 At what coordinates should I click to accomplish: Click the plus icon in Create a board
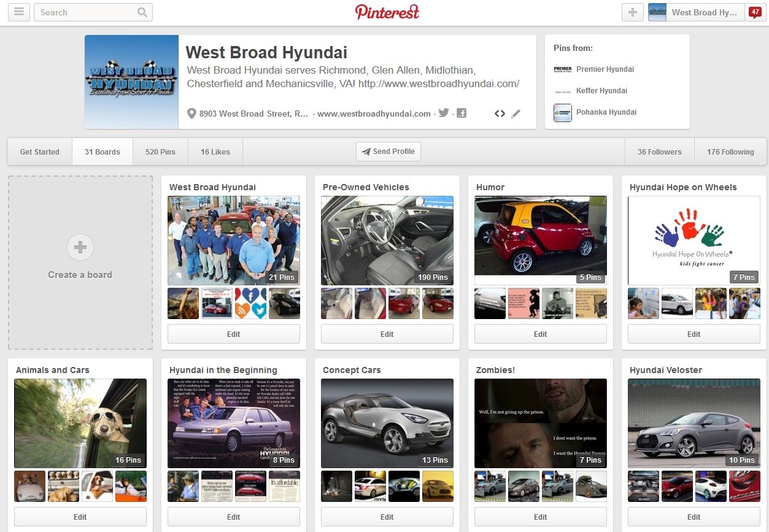pyautogui.click(x=80, y=247)
